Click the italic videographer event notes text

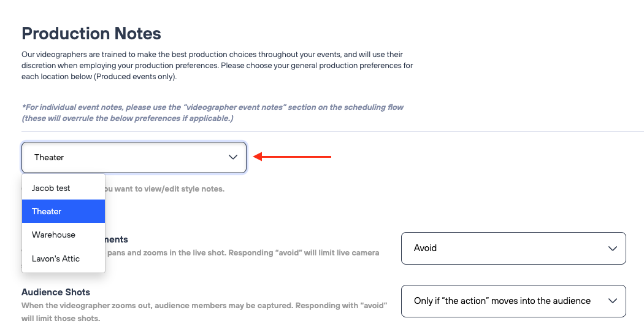[212, 112]
